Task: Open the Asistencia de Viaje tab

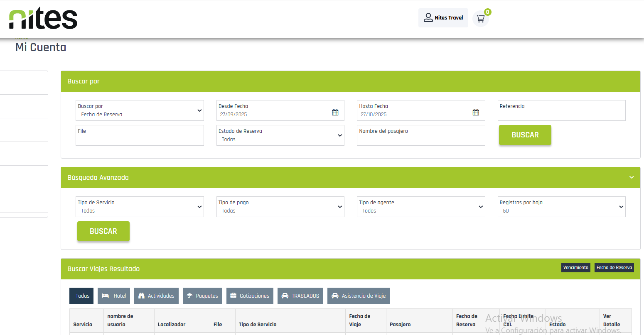Action: tap(358, 296)
